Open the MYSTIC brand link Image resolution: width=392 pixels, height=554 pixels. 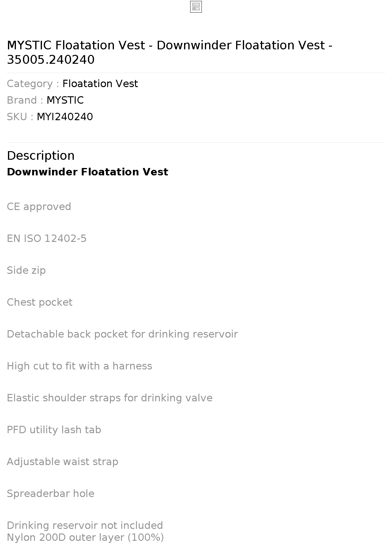coord(65,100)
